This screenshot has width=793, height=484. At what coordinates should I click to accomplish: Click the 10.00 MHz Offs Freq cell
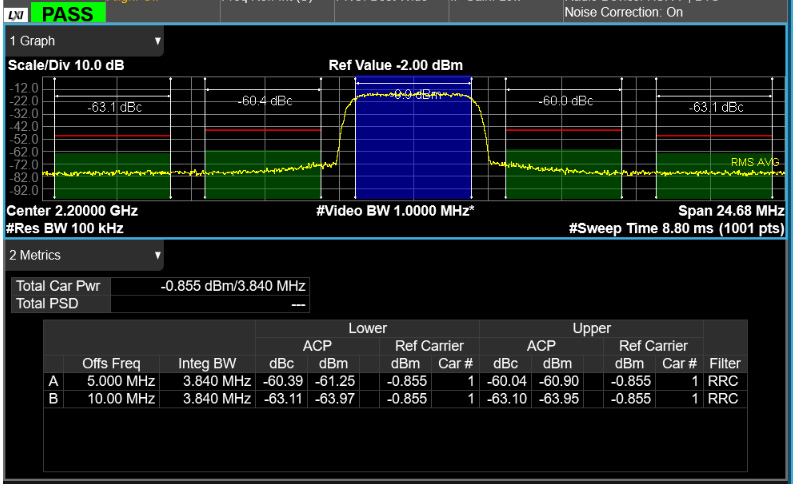click(120, 399)
